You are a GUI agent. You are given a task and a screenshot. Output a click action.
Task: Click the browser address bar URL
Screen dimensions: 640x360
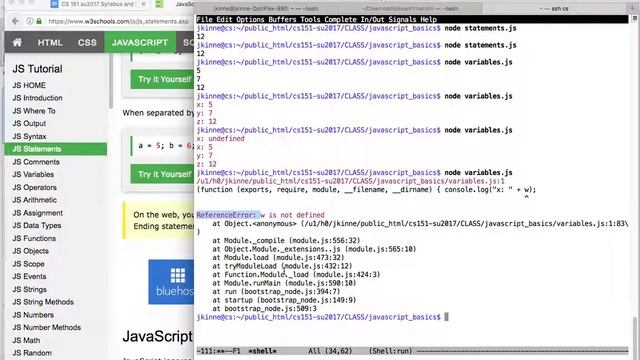[x=118, y=21]
